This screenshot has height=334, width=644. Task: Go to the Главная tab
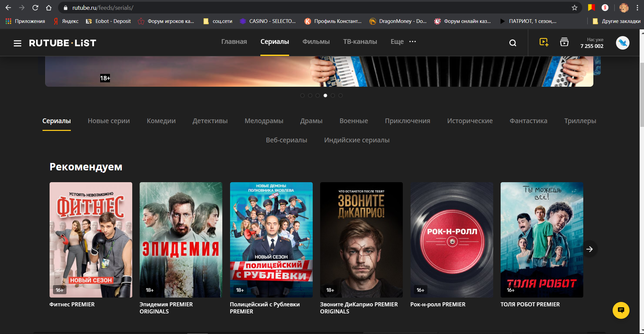pyautogui.click(x=234, y=41)
